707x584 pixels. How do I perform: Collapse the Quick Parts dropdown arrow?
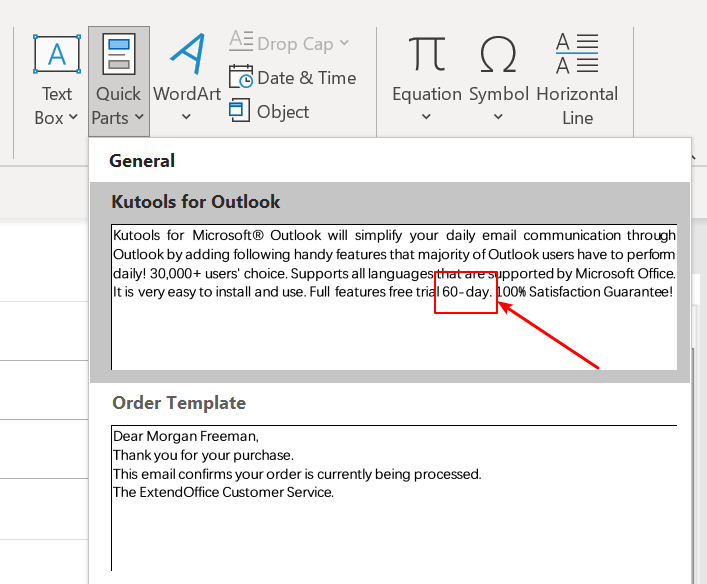tap(139, 117)
